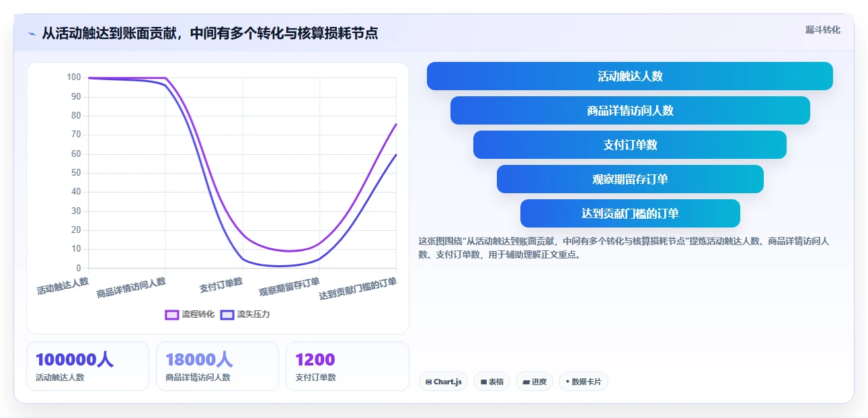Open the 100000人 stat card

[x=87, y=366]
